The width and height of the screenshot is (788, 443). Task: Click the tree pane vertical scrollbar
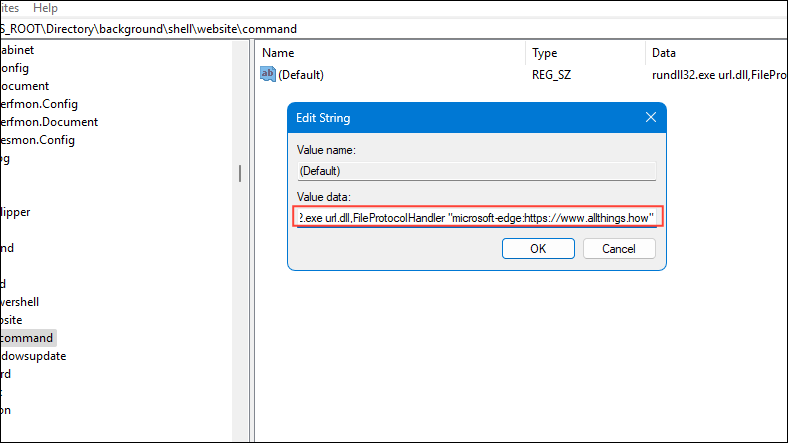(x=240, y=173)
